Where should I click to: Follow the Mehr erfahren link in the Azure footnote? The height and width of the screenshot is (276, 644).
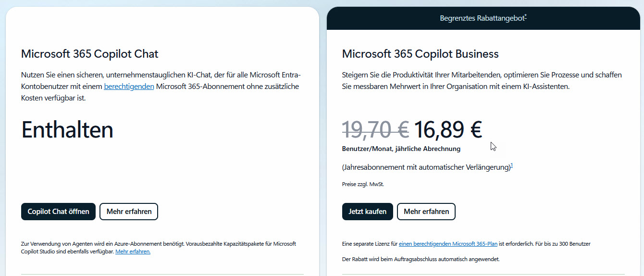pyautogui.click(x=133, y=251)
